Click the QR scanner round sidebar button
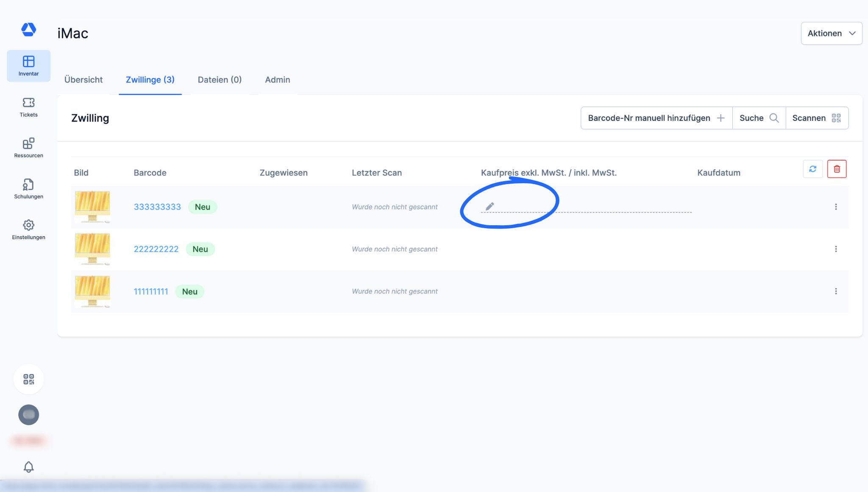The image size is (868, 492). 28,379
